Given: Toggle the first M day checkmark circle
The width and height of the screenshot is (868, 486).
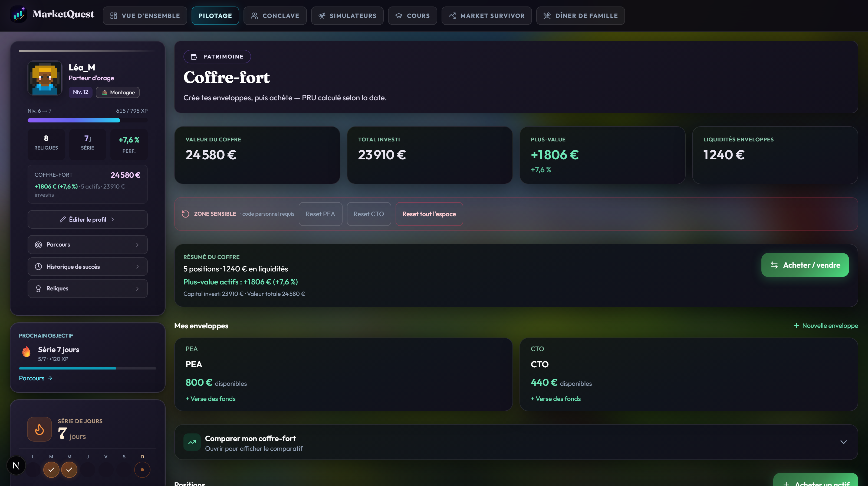Looking at the screenshot, I should point(51,469).
